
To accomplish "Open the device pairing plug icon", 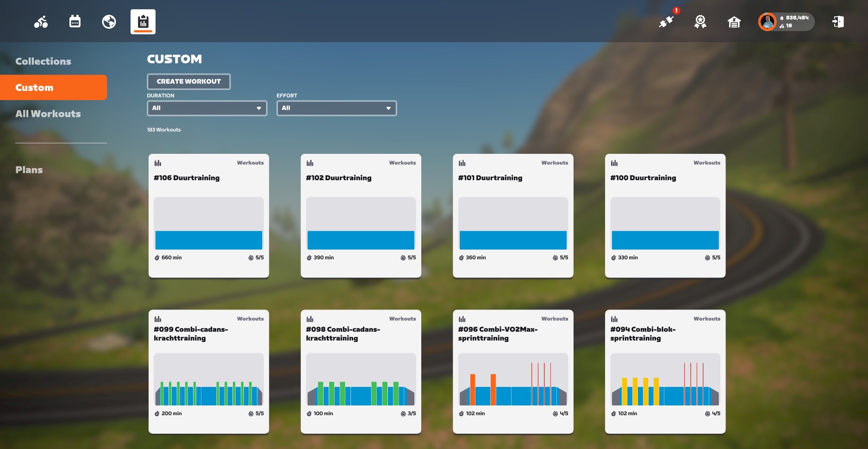I will (666, 22).
